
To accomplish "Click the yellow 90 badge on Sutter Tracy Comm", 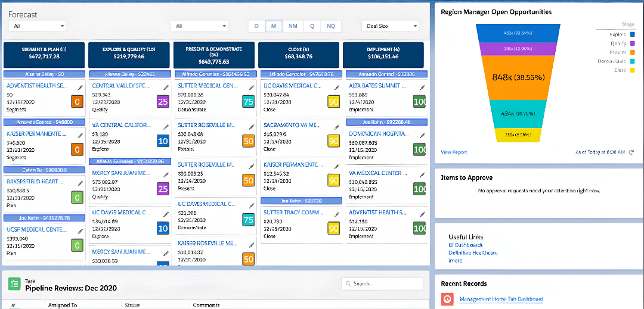I will [x=333, y=227].
